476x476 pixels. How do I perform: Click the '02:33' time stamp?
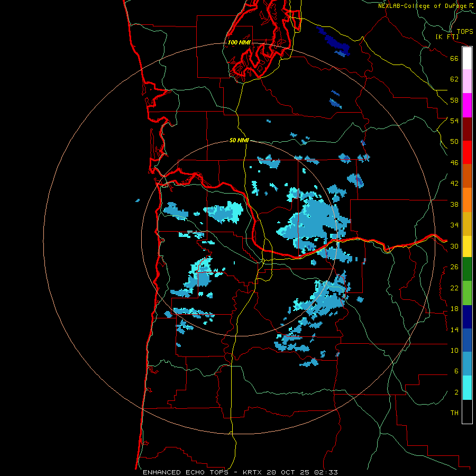tap(326, 472)
